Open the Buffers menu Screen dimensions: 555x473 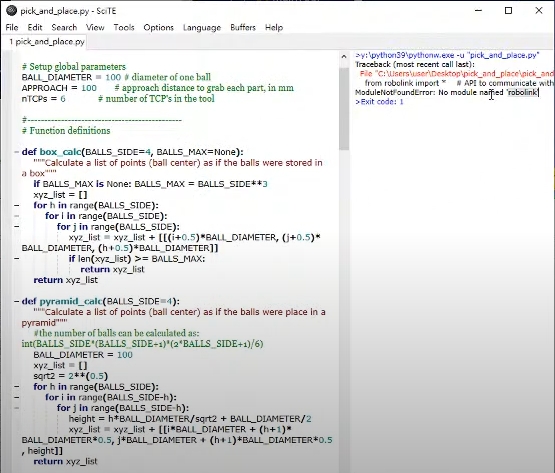click(243, 28)
